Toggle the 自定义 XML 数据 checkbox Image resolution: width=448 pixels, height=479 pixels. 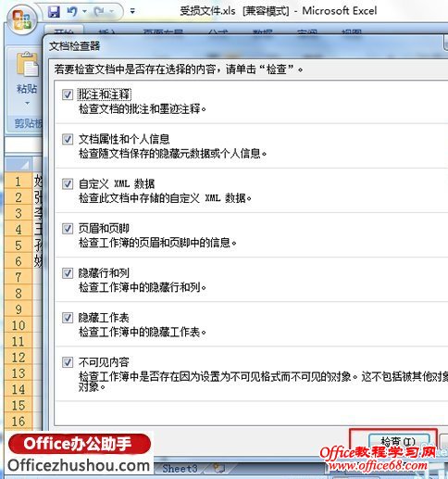pyautogui.click(x=68, y=183)
